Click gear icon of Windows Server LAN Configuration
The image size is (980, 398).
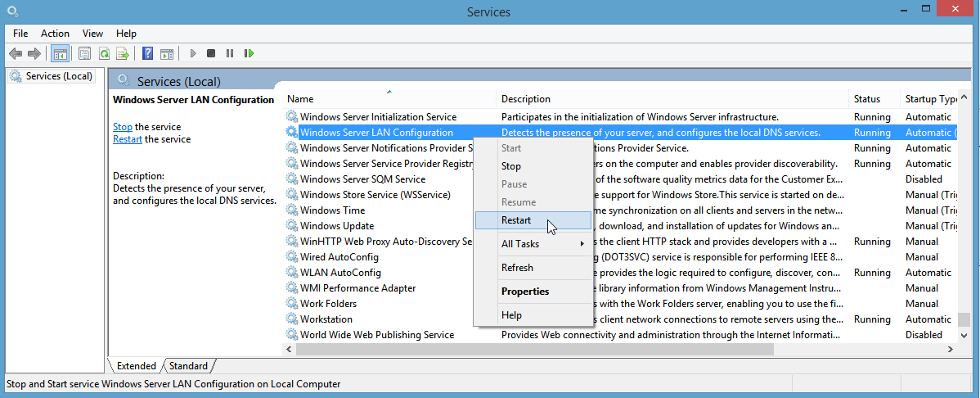point(291,133)
